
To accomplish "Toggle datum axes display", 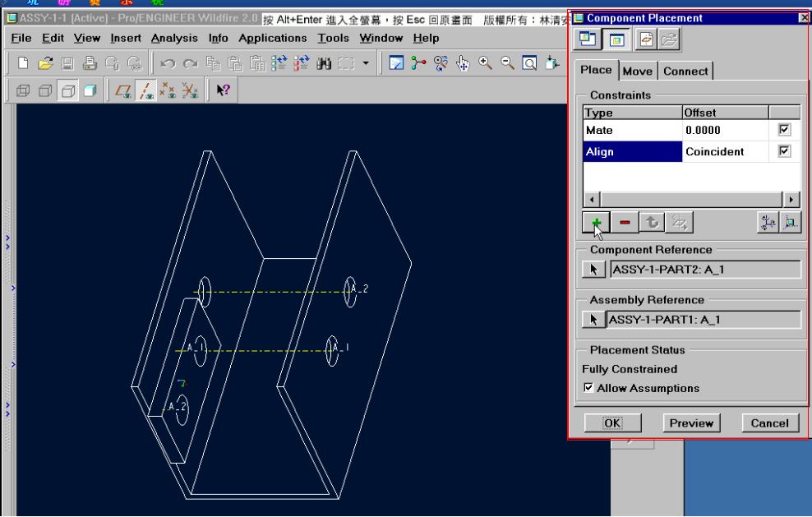I will point(145,91).
